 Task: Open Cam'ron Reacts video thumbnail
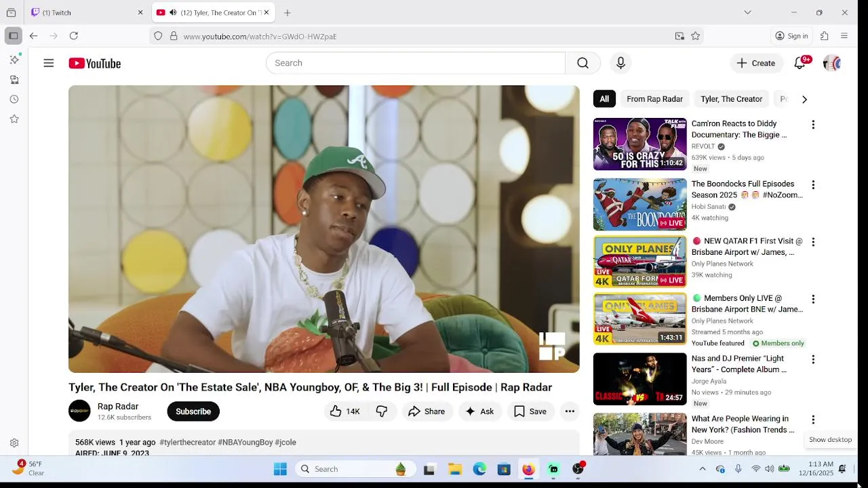[x=639, y=144]
